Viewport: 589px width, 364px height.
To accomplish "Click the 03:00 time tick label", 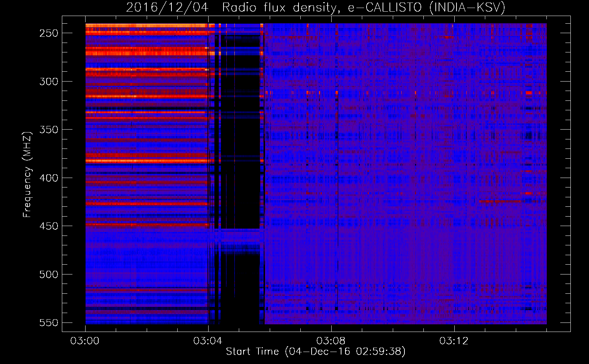I will click(85, 341).
